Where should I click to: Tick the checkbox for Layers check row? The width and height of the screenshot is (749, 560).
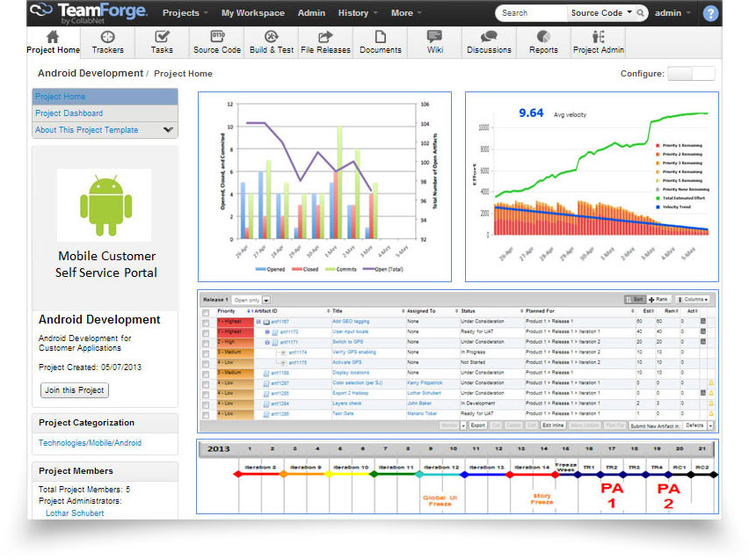tap(206, 404)
